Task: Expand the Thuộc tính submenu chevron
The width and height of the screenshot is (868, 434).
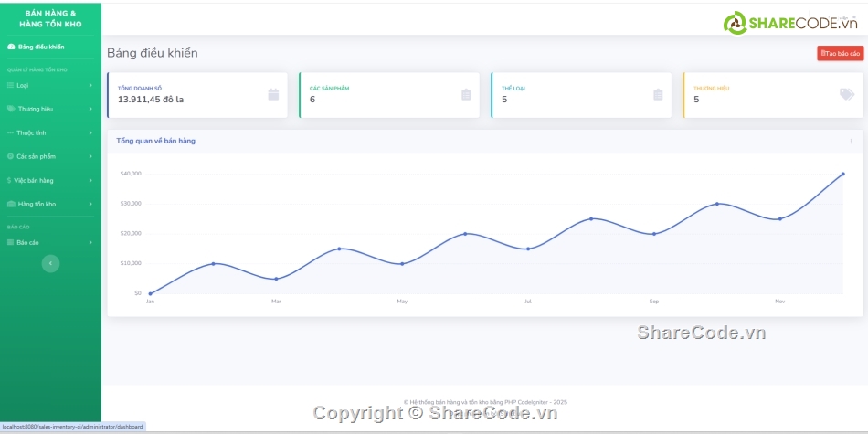Action: coord(90,132)
